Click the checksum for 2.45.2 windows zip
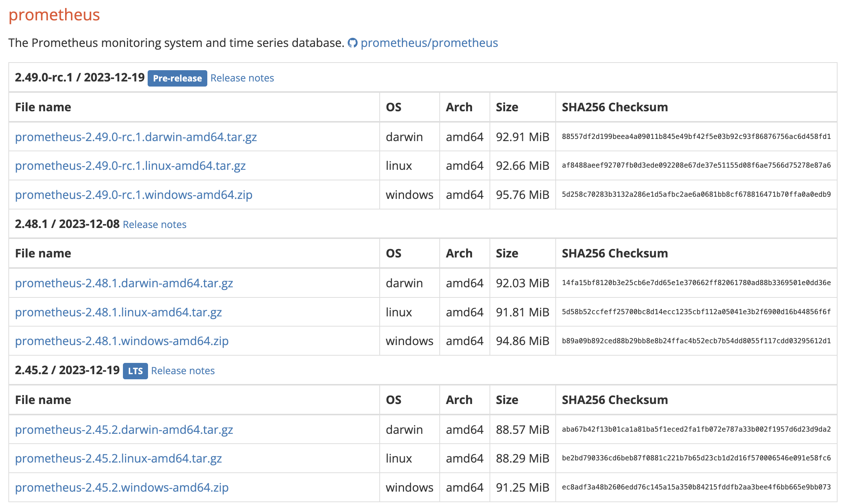851x504 pixels. click(696, 487)
